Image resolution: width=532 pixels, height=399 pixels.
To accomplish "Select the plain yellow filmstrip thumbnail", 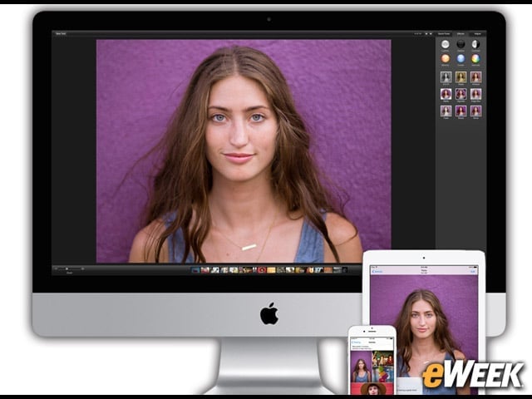I will click(271, 270).
